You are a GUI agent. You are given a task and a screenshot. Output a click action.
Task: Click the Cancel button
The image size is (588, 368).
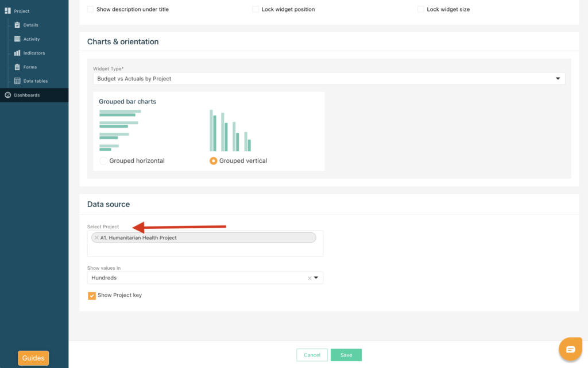click(x=312, y=355)
